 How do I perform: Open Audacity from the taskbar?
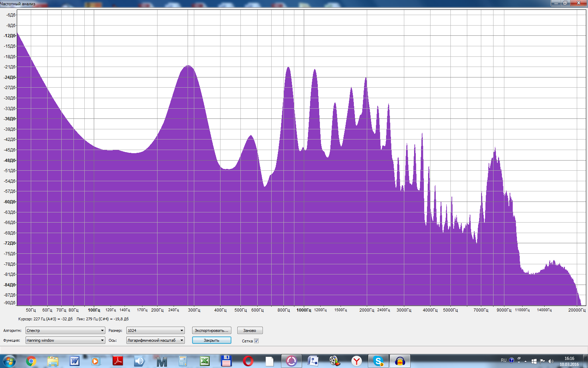coord(400,361)
